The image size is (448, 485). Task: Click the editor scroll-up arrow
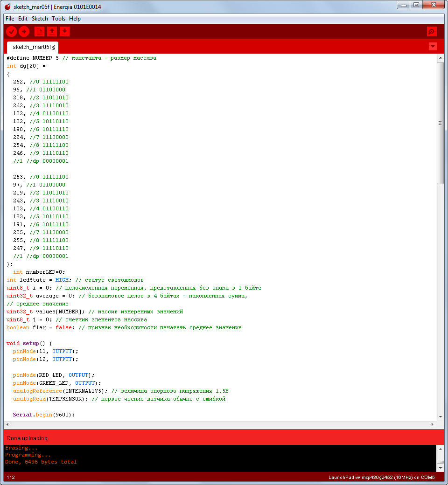440,58
